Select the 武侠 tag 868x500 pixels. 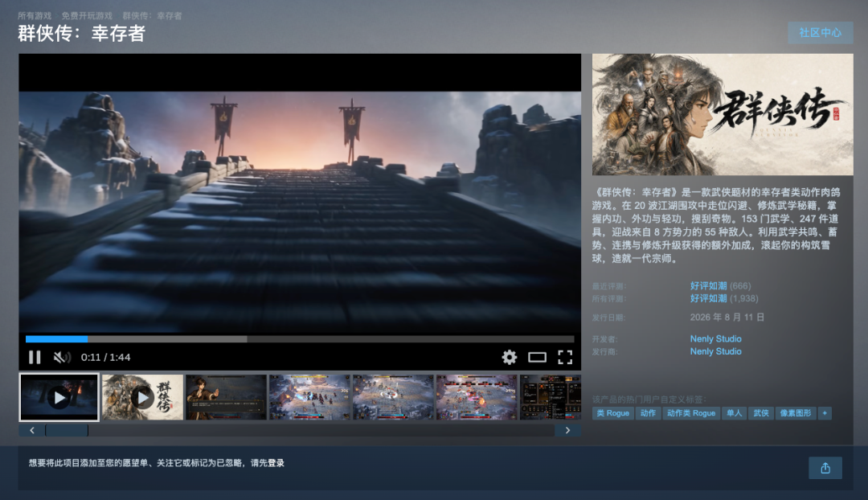[760, 413]
